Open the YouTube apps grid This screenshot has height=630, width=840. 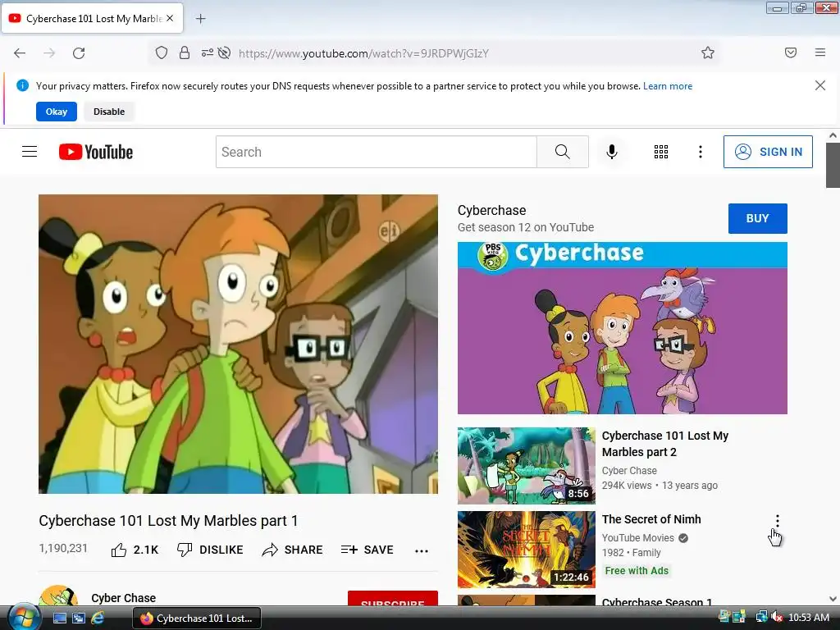click(661, 152)
